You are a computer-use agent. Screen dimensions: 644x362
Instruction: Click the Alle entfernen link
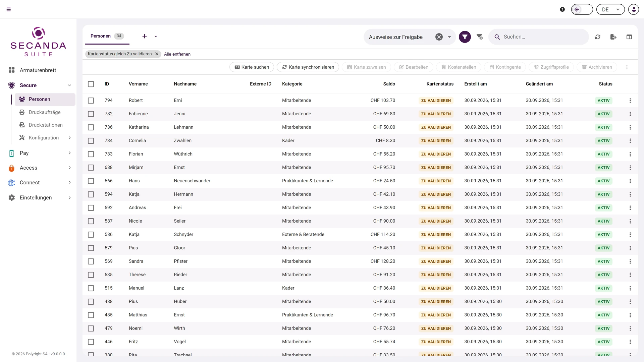(x=177, y=54)
